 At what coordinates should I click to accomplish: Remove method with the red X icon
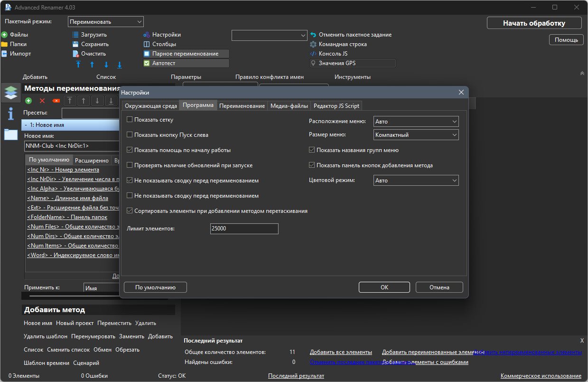42,101
